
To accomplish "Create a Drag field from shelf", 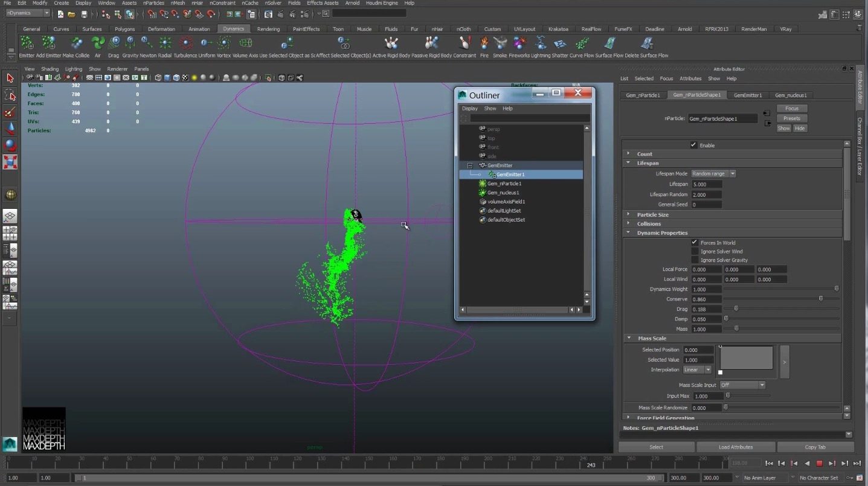I will 114,43.
